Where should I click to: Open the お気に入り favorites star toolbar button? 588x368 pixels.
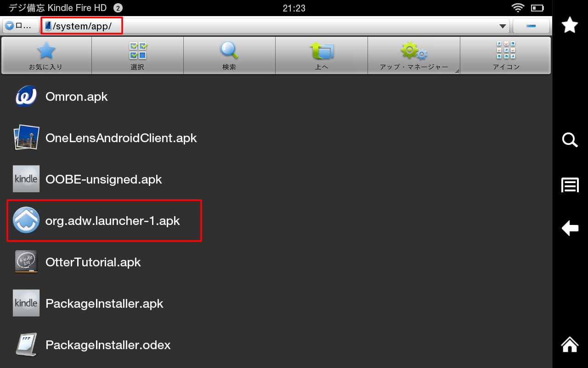[46, 56]
